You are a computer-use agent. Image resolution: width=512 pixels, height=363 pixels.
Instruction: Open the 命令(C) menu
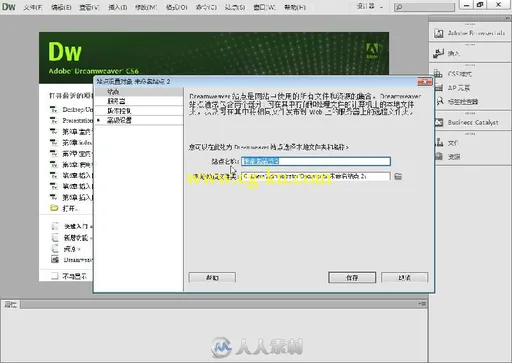(x=206, y=7)
